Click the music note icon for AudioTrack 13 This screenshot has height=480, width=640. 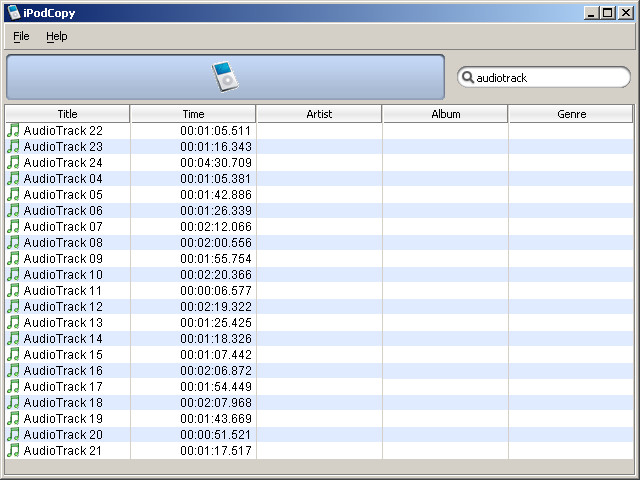coord(13,322)
